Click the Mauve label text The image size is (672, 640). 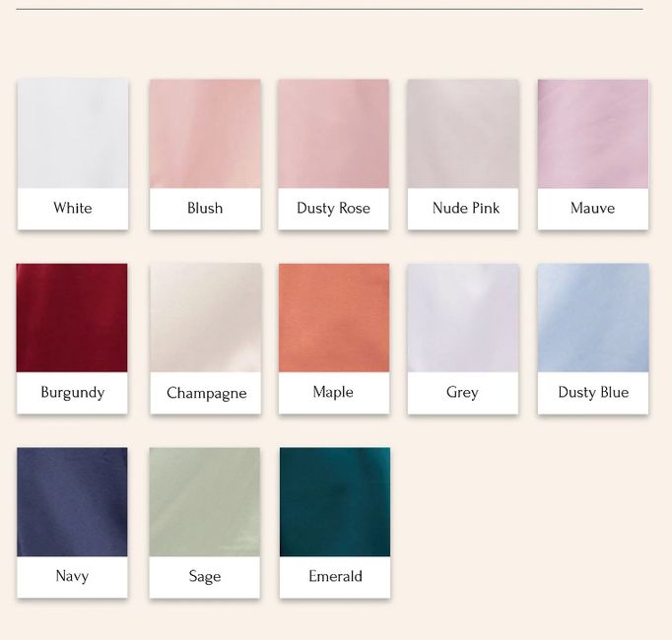[593, 208]
